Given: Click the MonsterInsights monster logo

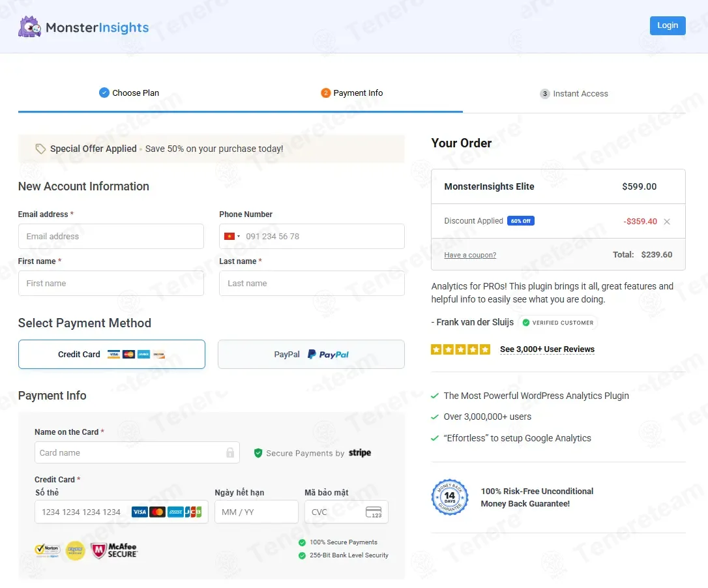Looking at the screenshot, I should 29,27.
